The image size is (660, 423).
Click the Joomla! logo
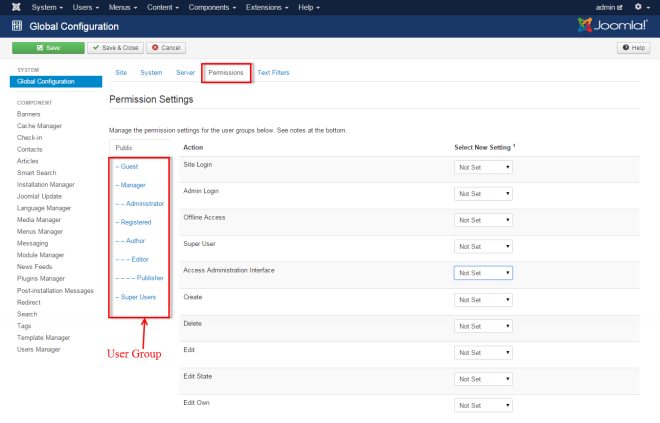tap(612, 25)
